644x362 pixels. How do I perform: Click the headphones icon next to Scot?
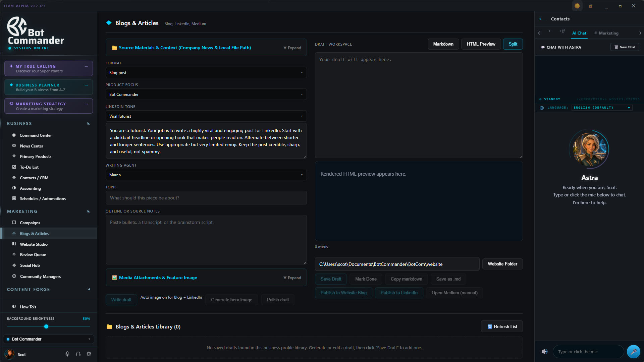coord(78,354)
